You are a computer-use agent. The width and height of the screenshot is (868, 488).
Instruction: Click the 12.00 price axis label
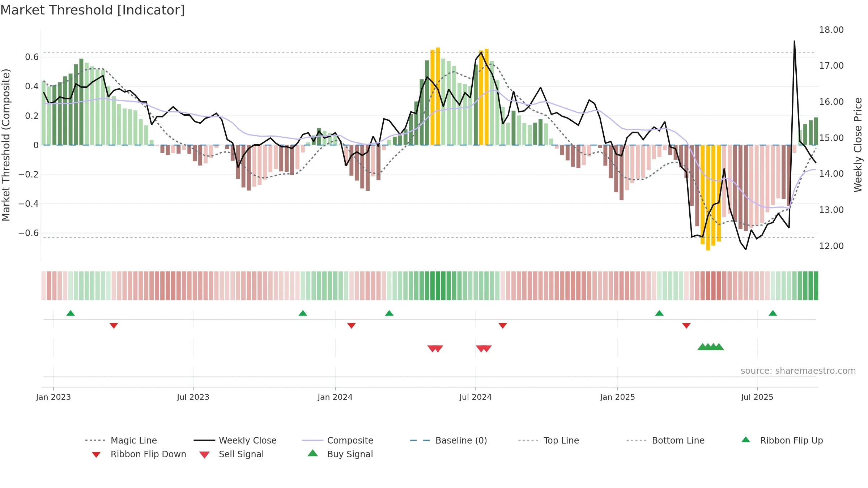(x=831, y=246)
